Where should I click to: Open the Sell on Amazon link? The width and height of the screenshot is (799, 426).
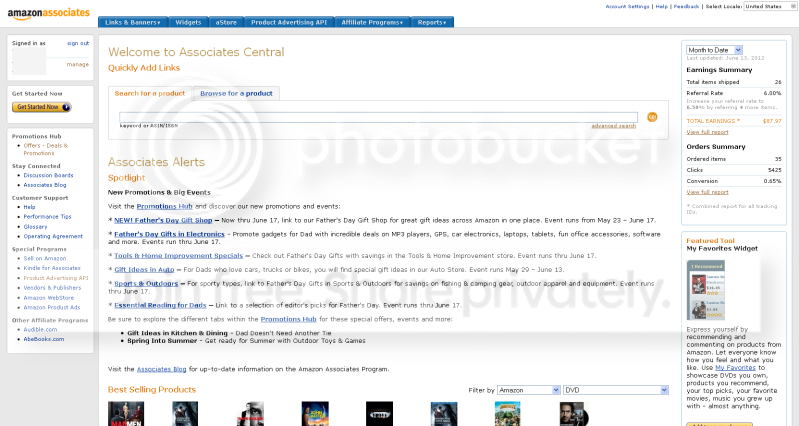coord(45,258)
